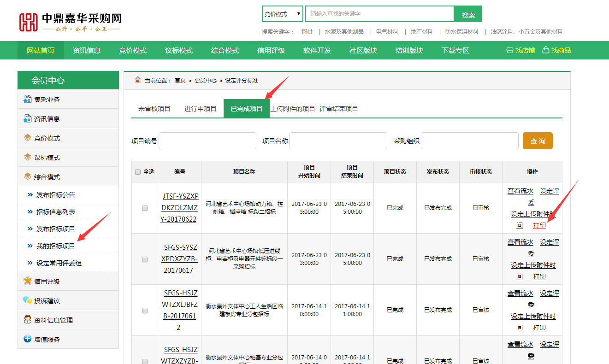Click the 资讯信息 sidebar icon
Viewport: 609px width, 364px height.
[x=27, y=118]
